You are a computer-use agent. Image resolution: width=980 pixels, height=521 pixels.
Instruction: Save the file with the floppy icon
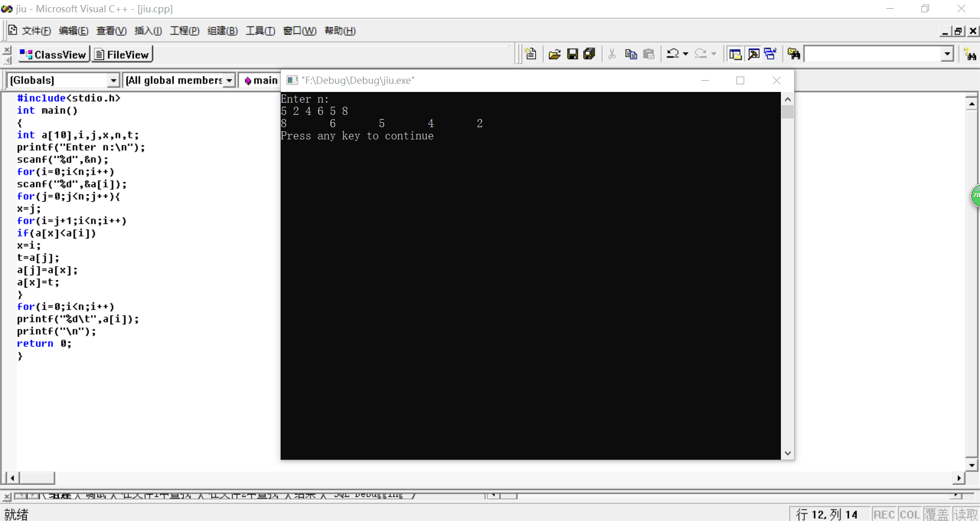click(x=573, y=54)
